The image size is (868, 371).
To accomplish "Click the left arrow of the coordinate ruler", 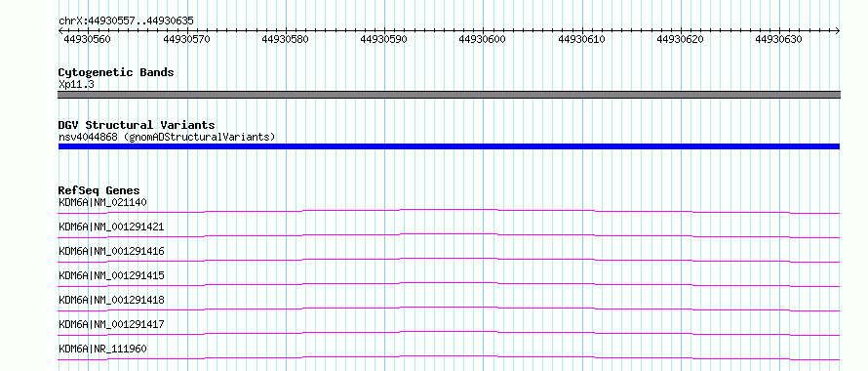I will [60, 31].
